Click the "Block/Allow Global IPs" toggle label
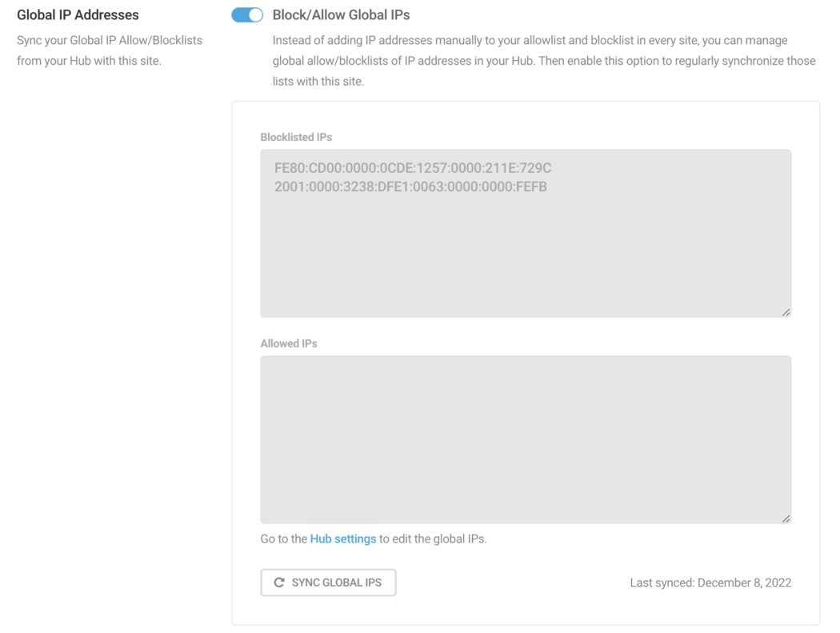 pos(341,15)
